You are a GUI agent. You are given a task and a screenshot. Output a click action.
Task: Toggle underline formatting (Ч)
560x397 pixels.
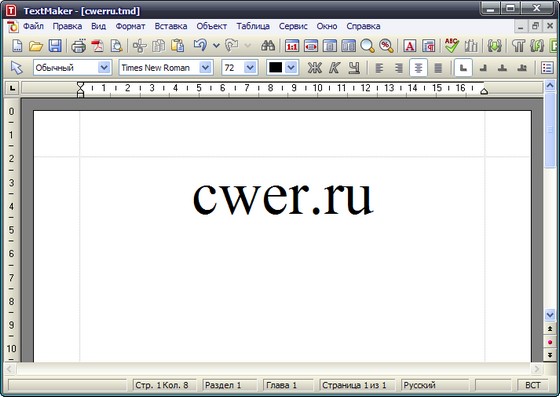pyautogui.click(x=354, y=67)
